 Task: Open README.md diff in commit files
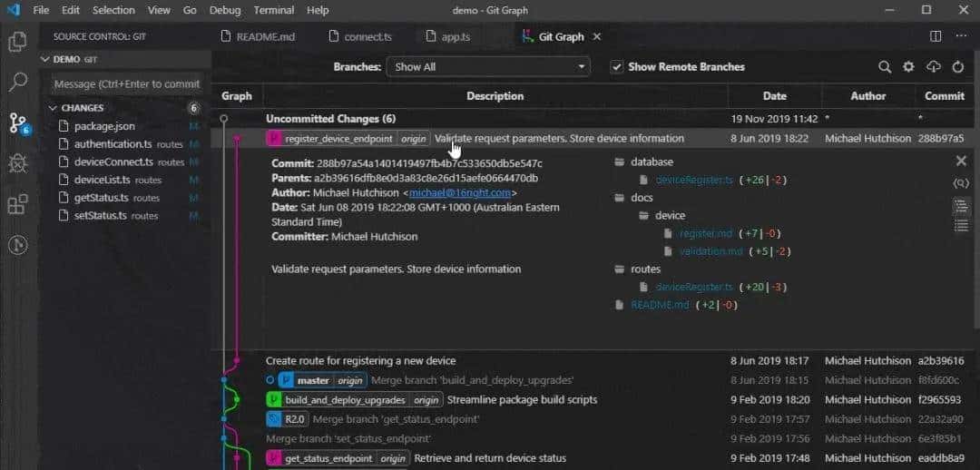[x=660, y=305]
